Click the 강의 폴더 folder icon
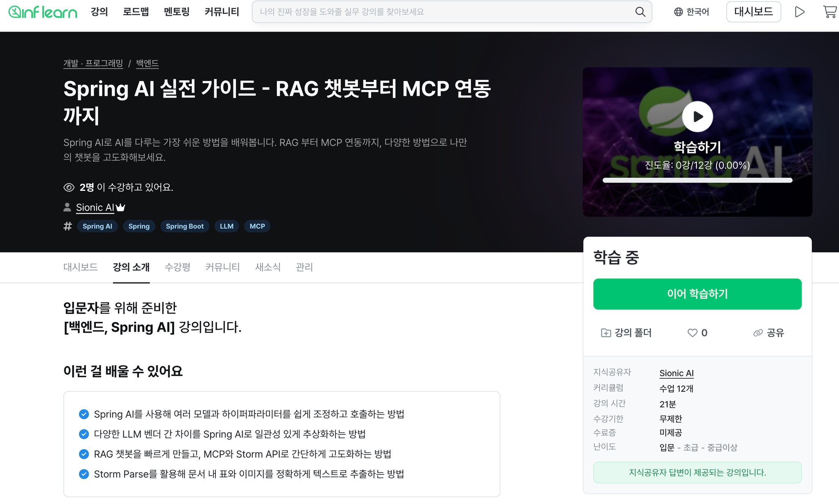The width and height of the screenshot is (839, 504). (x=606, y=333)
